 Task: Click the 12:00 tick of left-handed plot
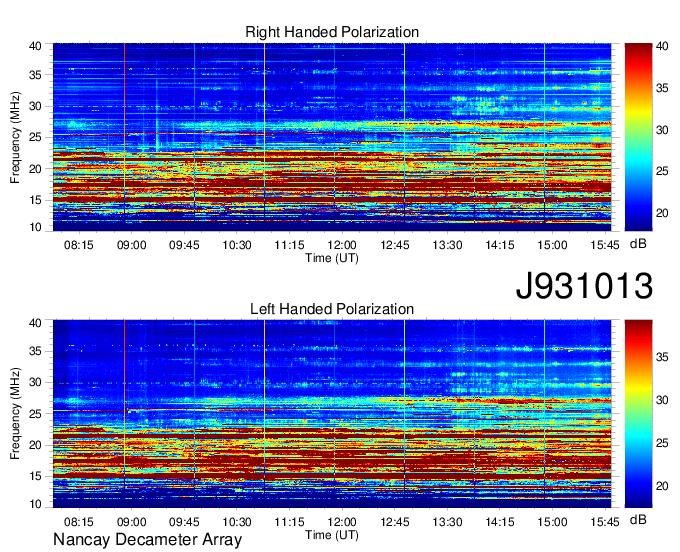[x=342, y=522]
